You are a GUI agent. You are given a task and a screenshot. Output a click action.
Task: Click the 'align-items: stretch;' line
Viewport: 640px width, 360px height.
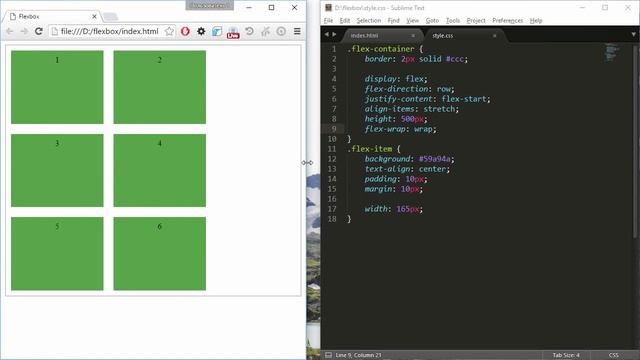pos(411,109)
